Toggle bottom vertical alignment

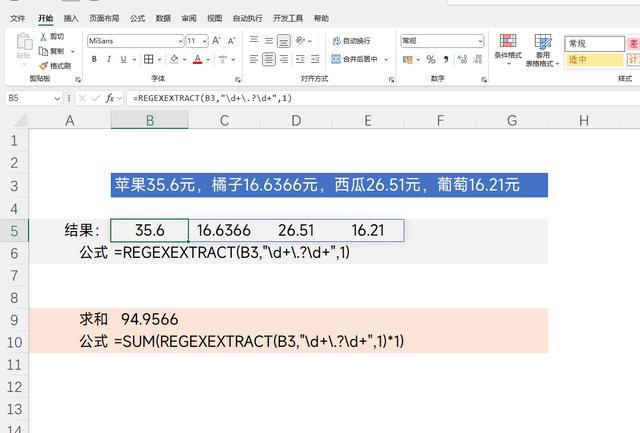[284, 41]
